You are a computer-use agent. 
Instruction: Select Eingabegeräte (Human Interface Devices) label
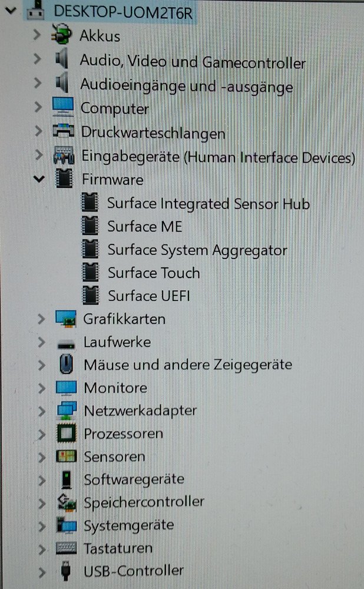218,157
